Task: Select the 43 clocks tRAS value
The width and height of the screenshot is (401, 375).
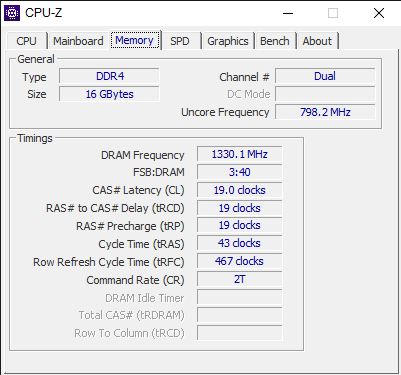Action: point(239,243)
